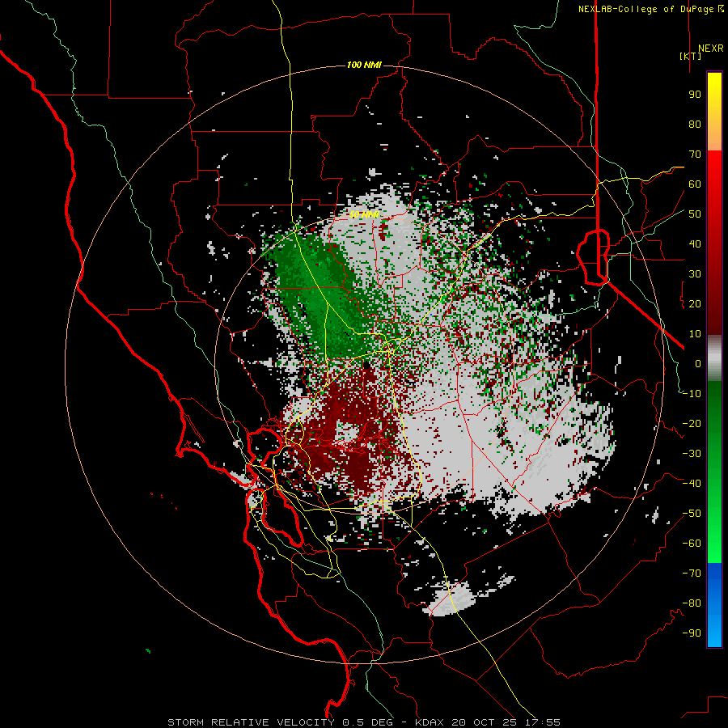Click the -40 value on the velocity scale
This screenshot has width=728, height=728.
(x=692, y=484)
